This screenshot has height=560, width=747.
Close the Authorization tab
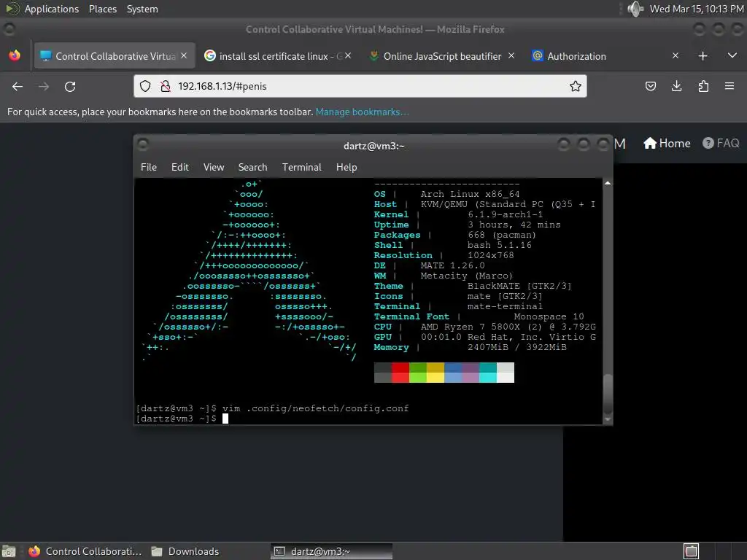click(x=675, y=55)
